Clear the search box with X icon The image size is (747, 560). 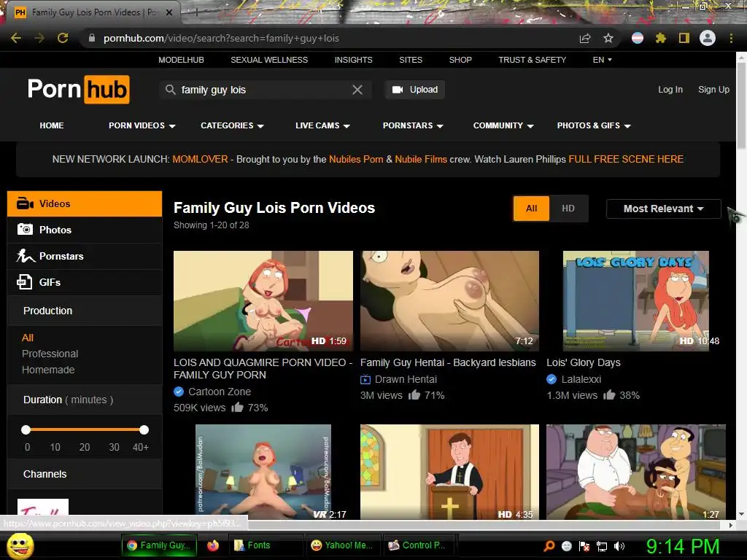(357, 90)
